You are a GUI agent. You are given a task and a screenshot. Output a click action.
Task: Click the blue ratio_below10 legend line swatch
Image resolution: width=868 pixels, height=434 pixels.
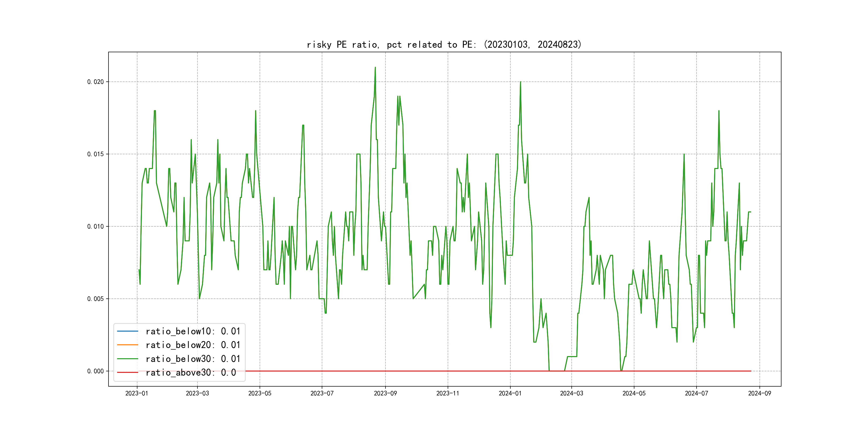pyautogui.click(x=127, y=331)
